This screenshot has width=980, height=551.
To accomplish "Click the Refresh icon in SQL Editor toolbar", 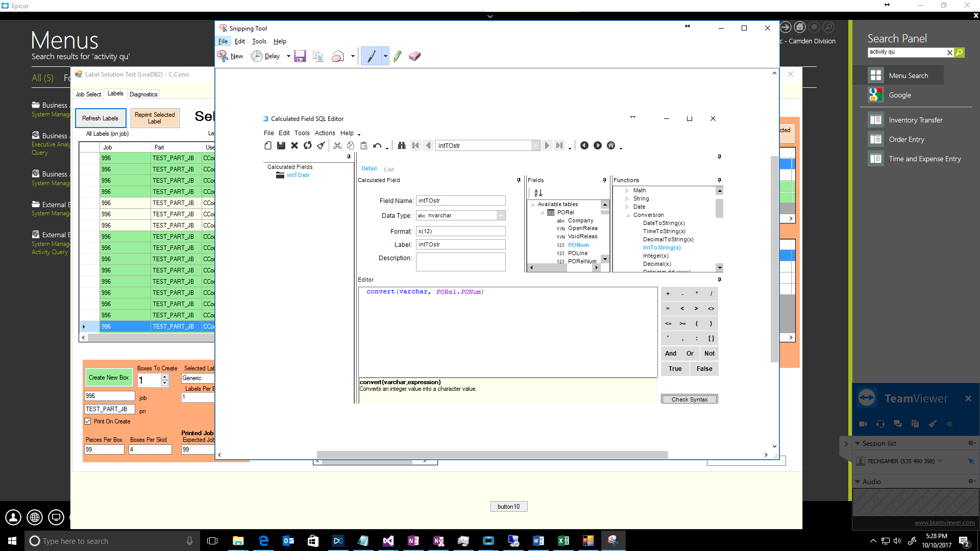I will pos(308,145).
